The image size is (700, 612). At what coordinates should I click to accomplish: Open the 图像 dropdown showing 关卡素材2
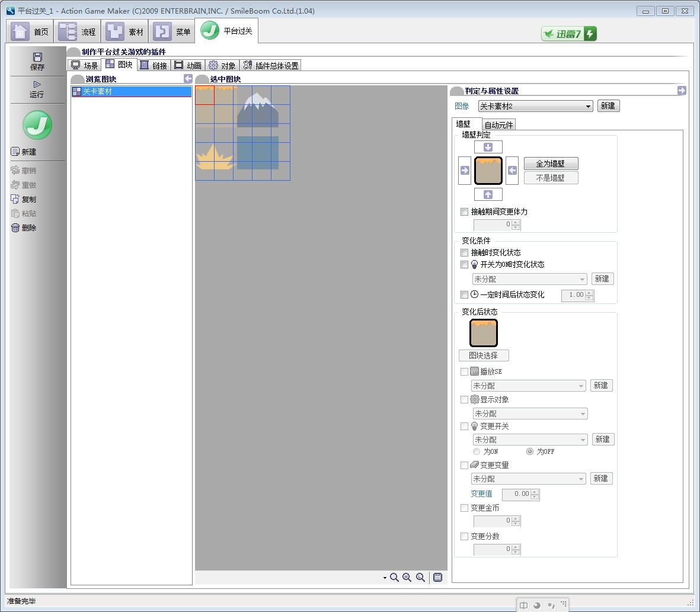(536, 106)
